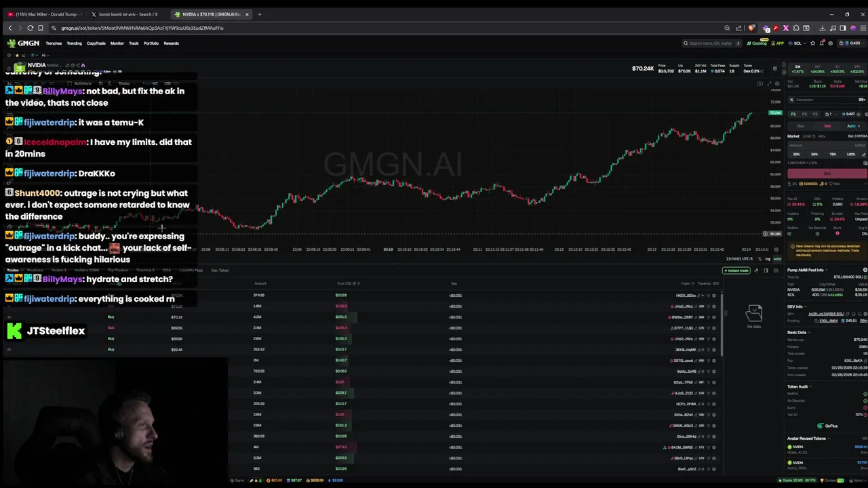Click the Instant trade button
This screenshot has width=868, height=488.
[736, 270]
